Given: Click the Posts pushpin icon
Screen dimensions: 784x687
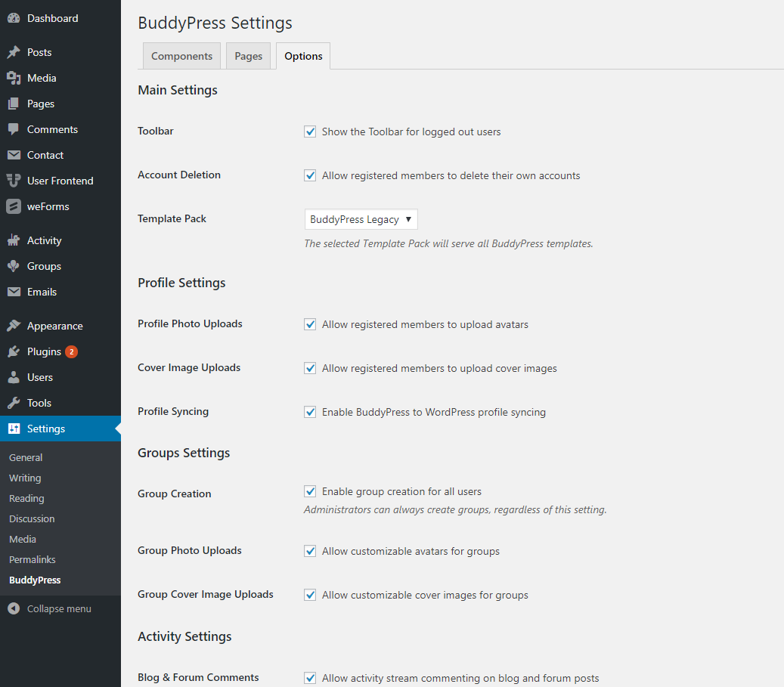Looking at the screenshot, I should pyautogui.click(x=14, y=52).
